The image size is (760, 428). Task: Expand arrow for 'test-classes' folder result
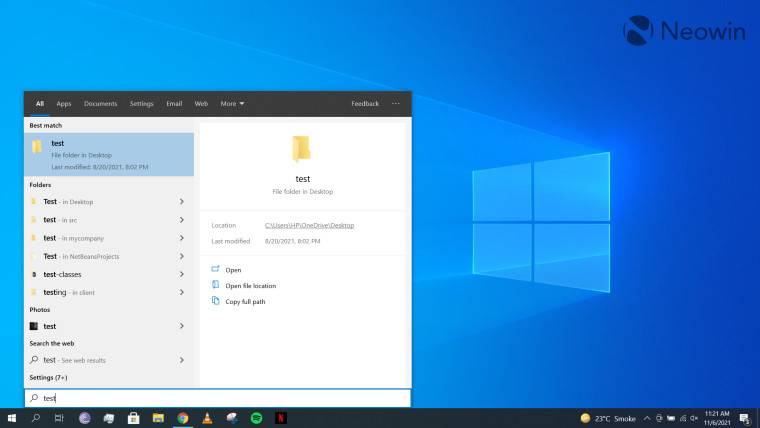[x=181, y=274]
